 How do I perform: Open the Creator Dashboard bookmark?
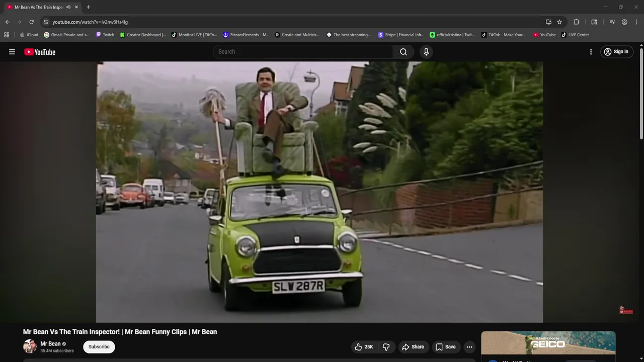point(143,35)
